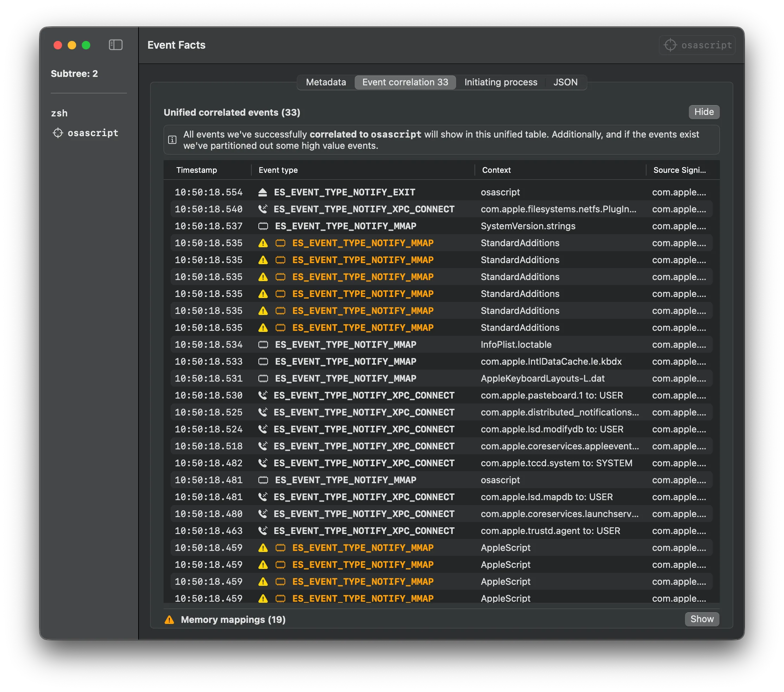This screenshot has width=784, height=692.
Task: Toggle the sidebar panel icon
Action: (116, 45)
